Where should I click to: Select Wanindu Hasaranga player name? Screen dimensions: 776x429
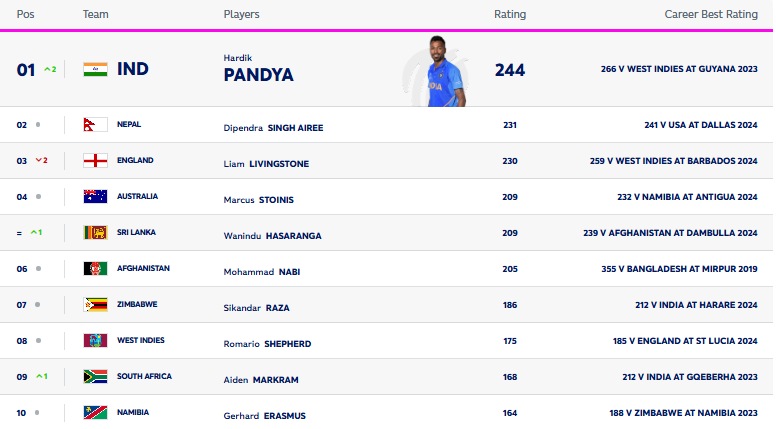coord(274,236)
